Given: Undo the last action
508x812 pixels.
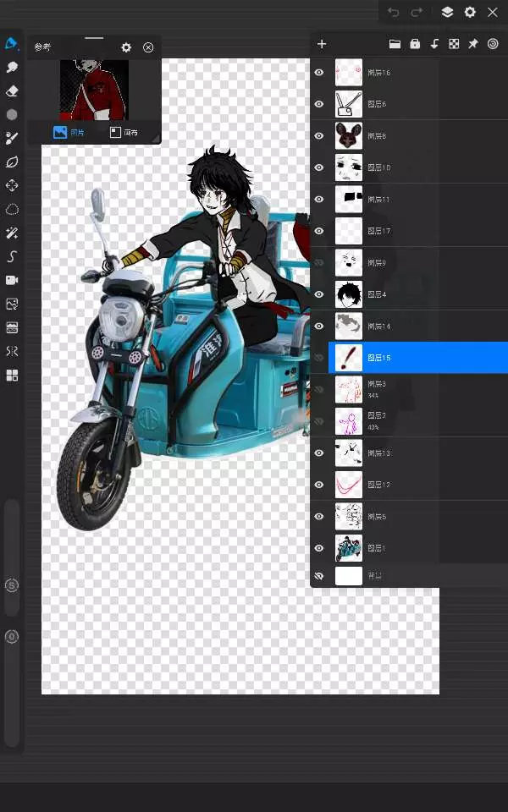Looking at the screenshot, I should click(x=393, y=12).
